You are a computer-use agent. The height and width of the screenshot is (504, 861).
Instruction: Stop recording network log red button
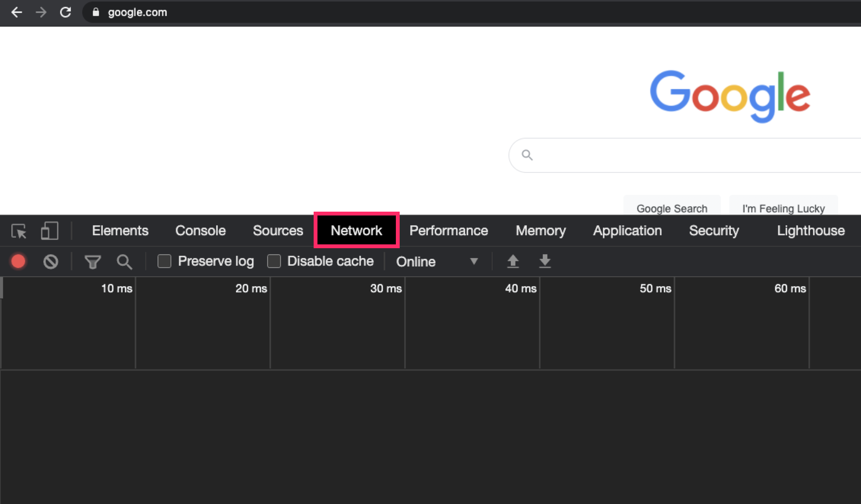click(18, 262)
